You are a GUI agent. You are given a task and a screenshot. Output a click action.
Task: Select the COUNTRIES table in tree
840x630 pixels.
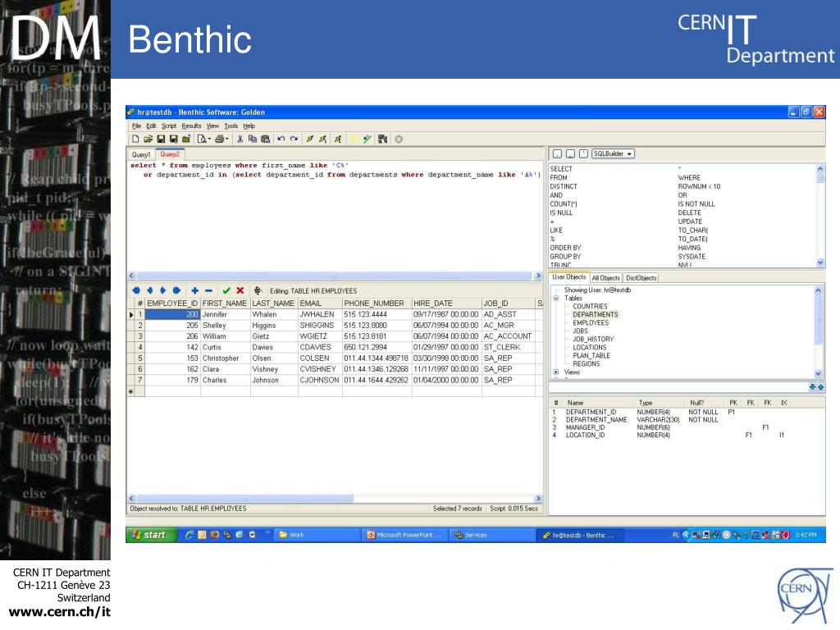pos(590,307)
